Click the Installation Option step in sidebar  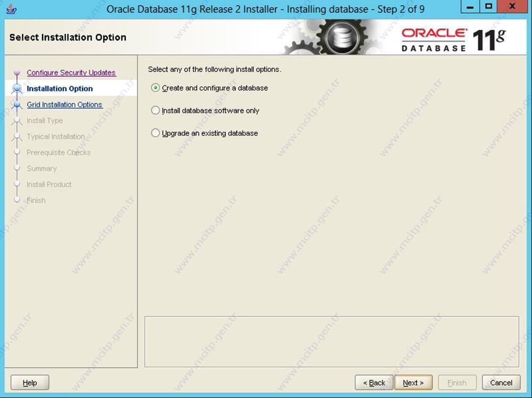tap(60, 88)
